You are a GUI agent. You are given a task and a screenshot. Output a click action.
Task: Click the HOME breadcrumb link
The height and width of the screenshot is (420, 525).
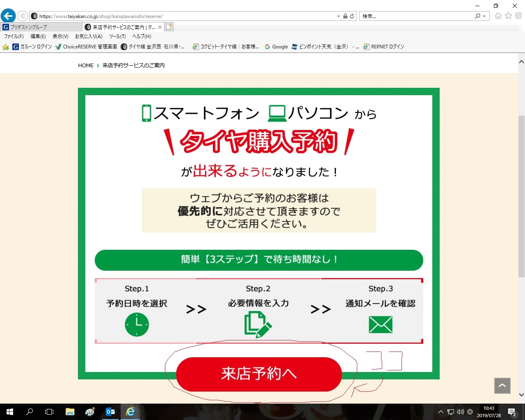[x=86, y=66]
